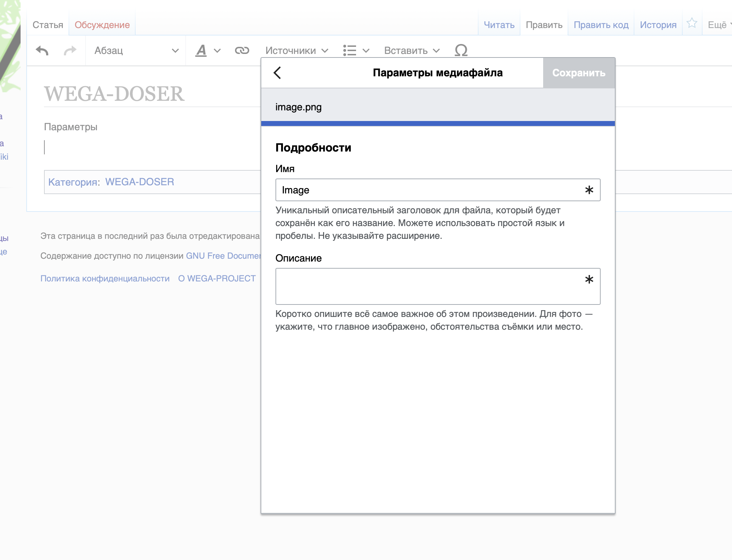Click the undo arrow icon
This screenshot has height=560, width=732.
42,51
